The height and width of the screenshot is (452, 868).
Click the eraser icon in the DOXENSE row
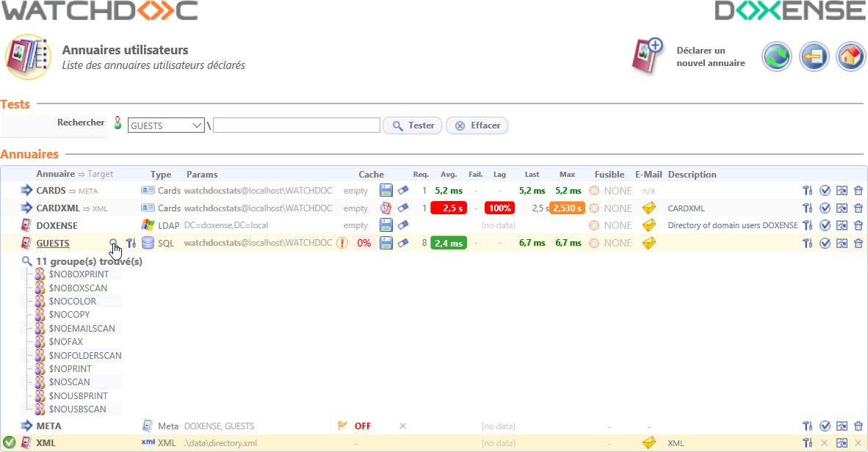pos(403,226)
